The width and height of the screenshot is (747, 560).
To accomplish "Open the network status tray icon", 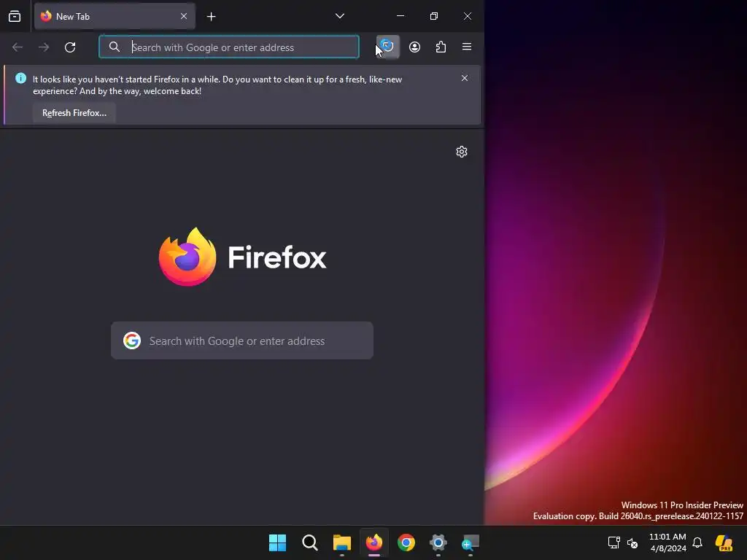I will point(614,542).
